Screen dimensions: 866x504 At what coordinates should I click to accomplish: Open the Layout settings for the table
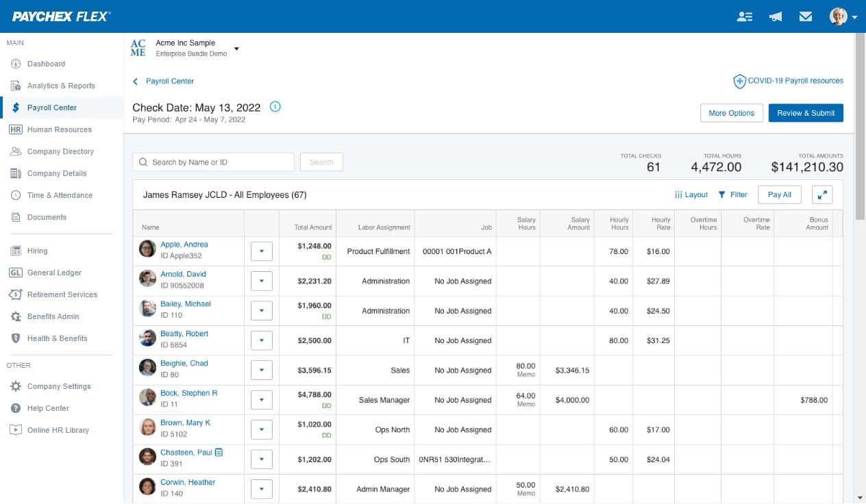coord(691,194)
